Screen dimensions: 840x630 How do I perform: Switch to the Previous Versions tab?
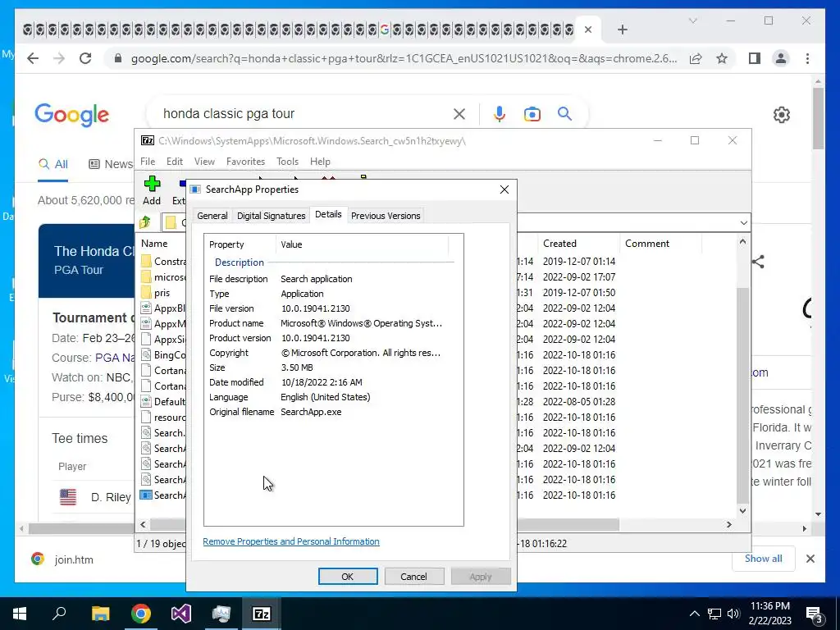[386, 216]
